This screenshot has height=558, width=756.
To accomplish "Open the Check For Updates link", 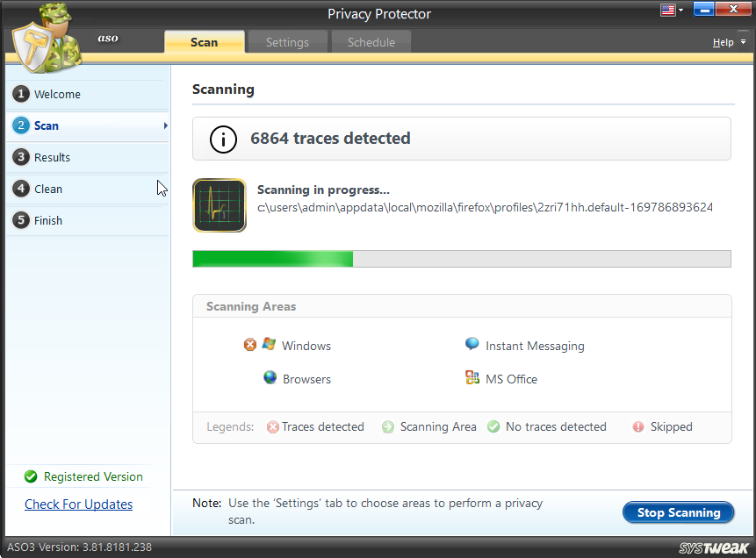I will (78, 504).
